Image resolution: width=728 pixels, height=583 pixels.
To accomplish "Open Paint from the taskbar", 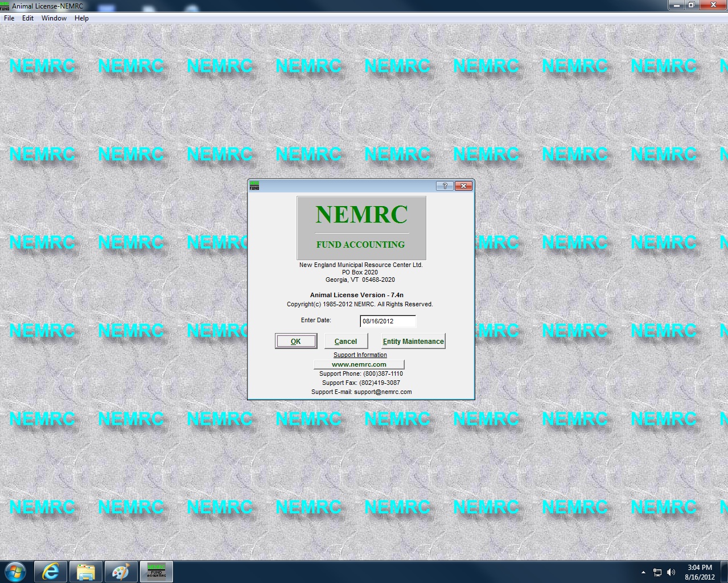I will (x=121, y=572).
